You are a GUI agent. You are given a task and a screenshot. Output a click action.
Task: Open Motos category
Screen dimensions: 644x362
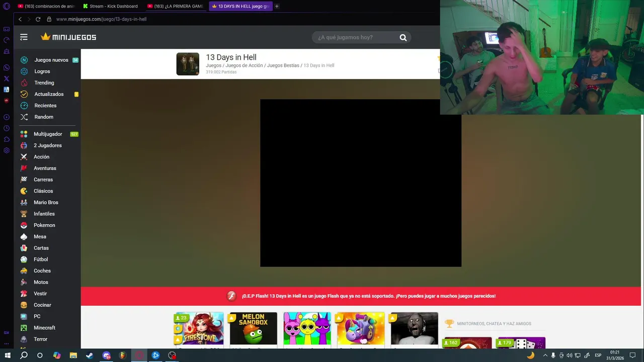41,282
